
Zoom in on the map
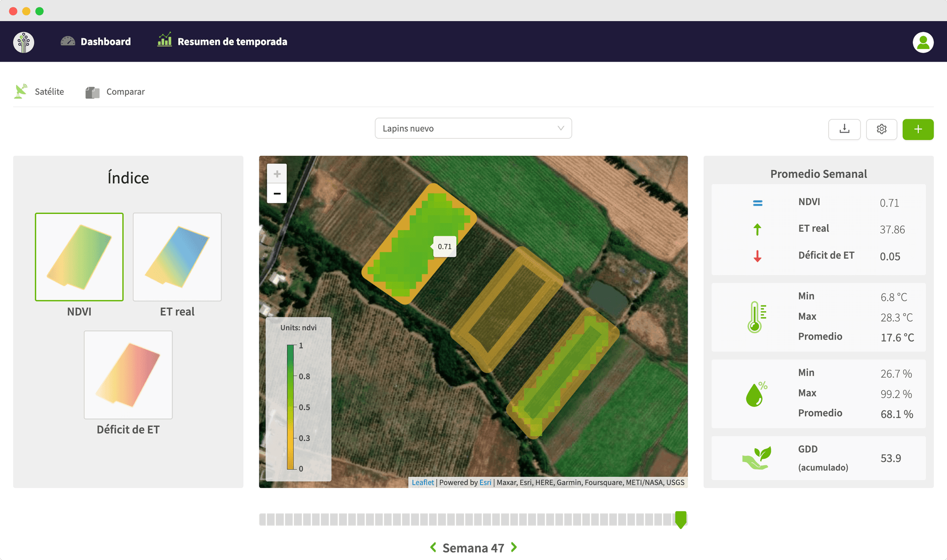277,174
